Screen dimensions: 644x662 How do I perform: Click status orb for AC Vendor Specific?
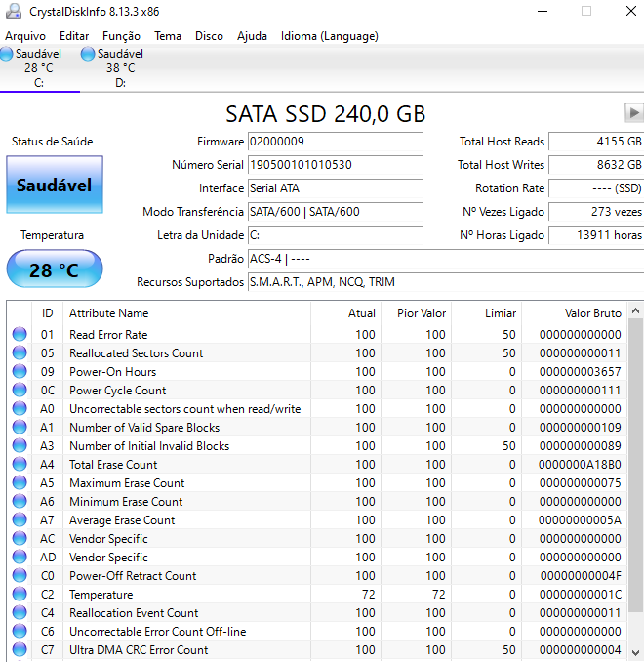coord(20,538)
